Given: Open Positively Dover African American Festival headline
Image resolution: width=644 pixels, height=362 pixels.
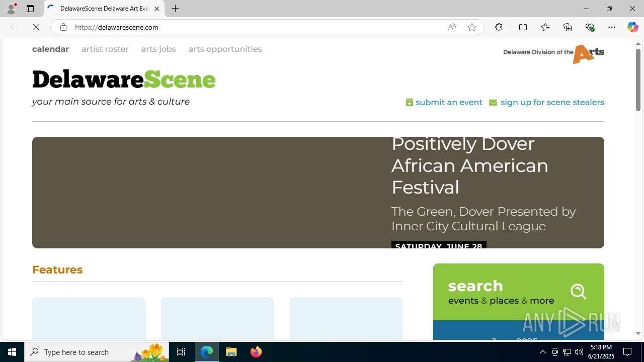Looking at the screenshot, I should point(470,165).
